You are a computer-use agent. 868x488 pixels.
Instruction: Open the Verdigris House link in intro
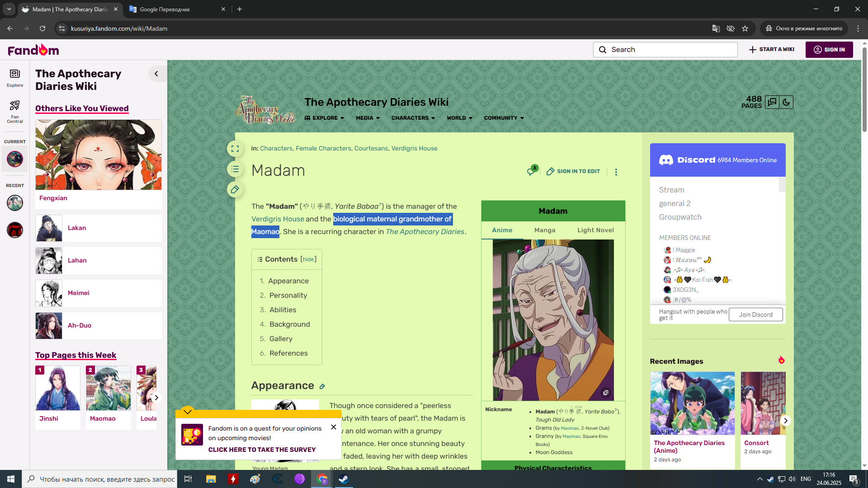click(278, 219)
